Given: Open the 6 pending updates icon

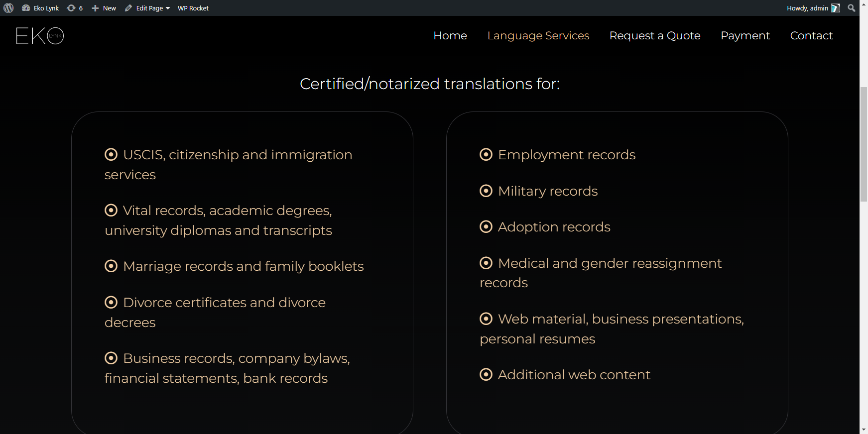Looking at the screenshot, I should click(x=75, y=8).
